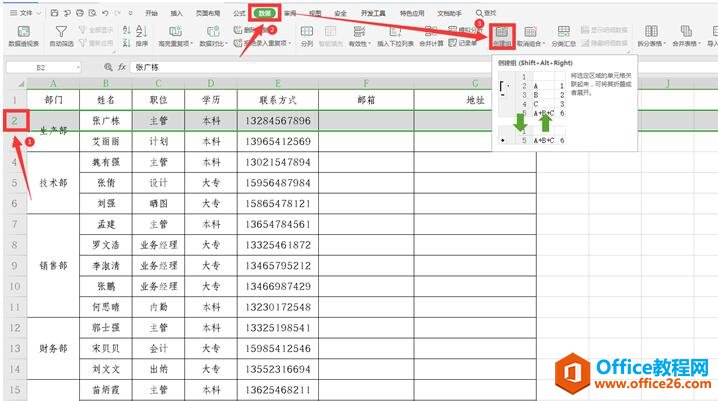This screenshot has height=401, width=718.
Task: Click the 重新应用 reapply filter button
Action: [x=95, y=43]
